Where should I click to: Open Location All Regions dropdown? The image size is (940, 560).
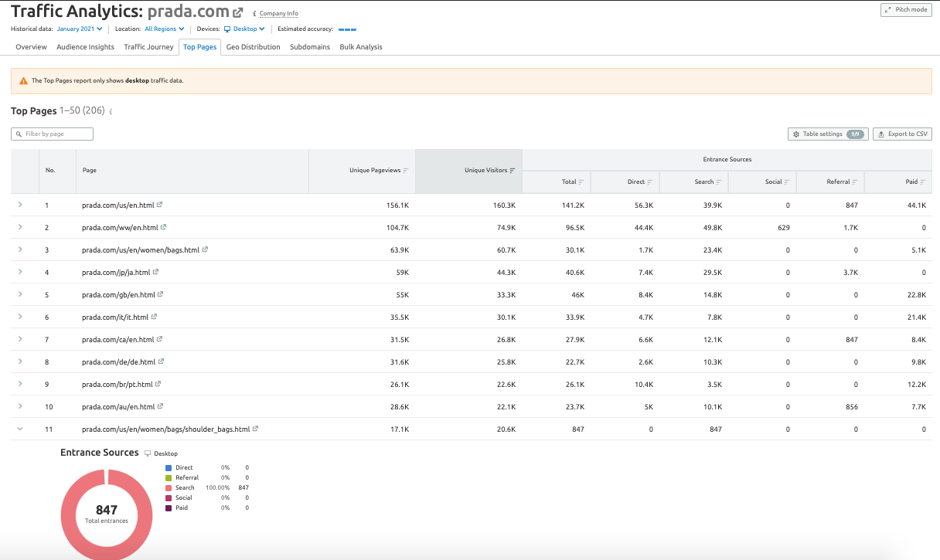[165, 29]
